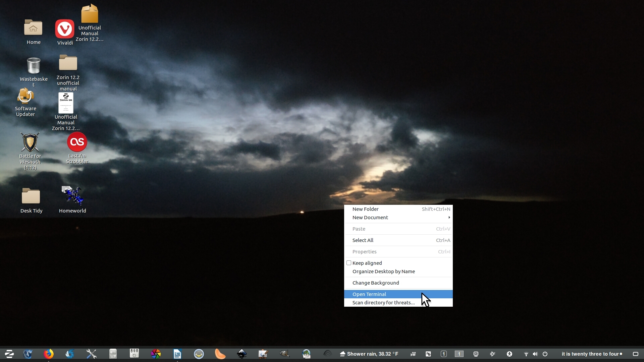Toggle Keep aligned checkbox
This screenshot has height=362, width=644.
(349, 263)
